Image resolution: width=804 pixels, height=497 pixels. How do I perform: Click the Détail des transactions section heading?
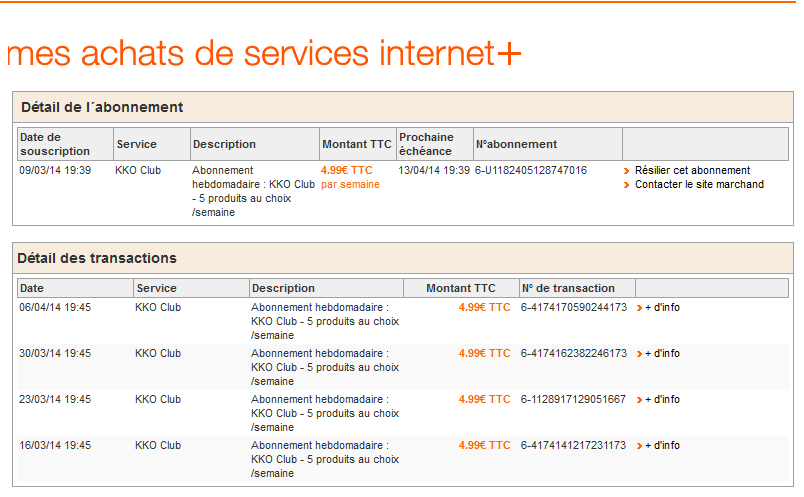pyautogui.click(x=99, y=258)
